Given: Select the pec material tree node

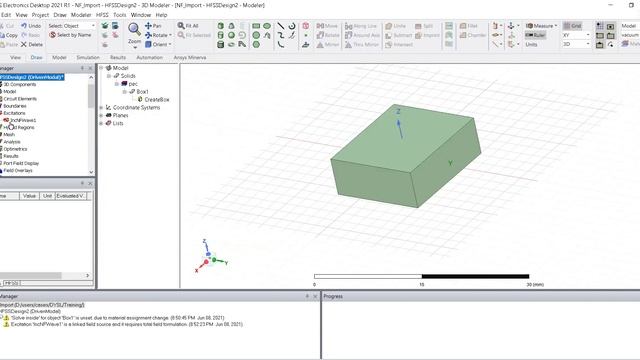Looking at the screenshot, I should coord(133,84).
